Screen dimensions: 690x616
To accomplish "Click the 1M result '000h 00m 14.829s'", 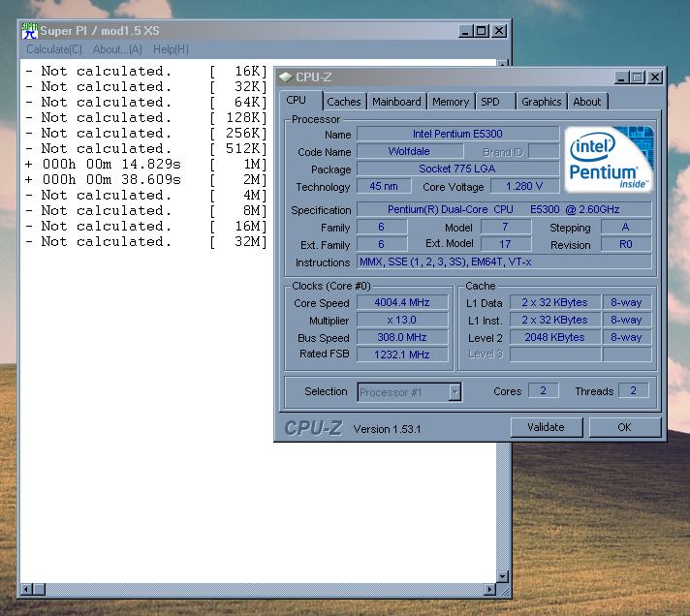I will 111,165.
